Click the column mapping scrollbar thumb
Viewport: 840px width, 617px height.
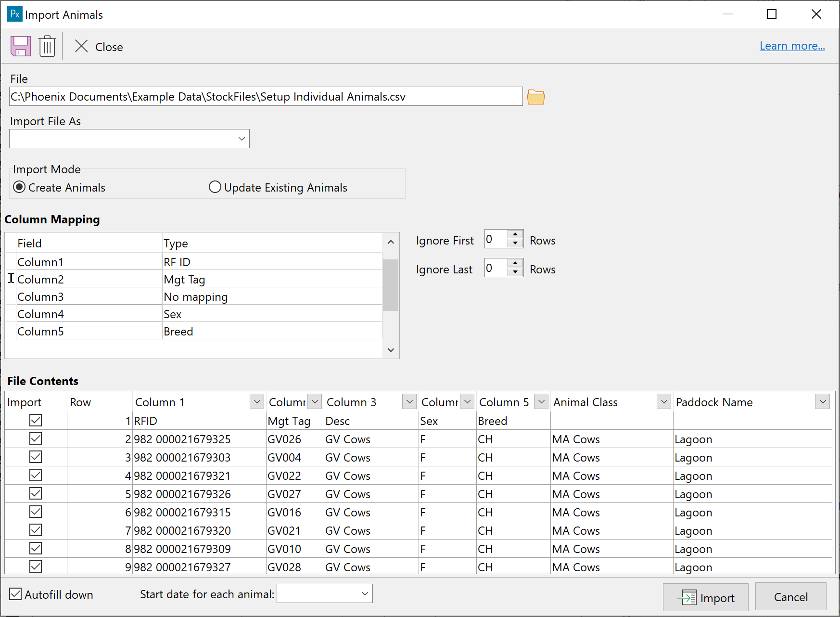pos(391,285)
